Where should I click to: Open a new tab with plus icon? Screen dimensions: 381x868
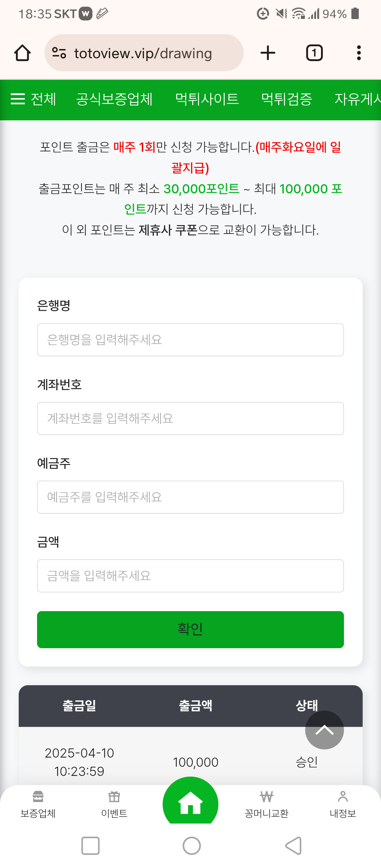(x=268, y=53)
